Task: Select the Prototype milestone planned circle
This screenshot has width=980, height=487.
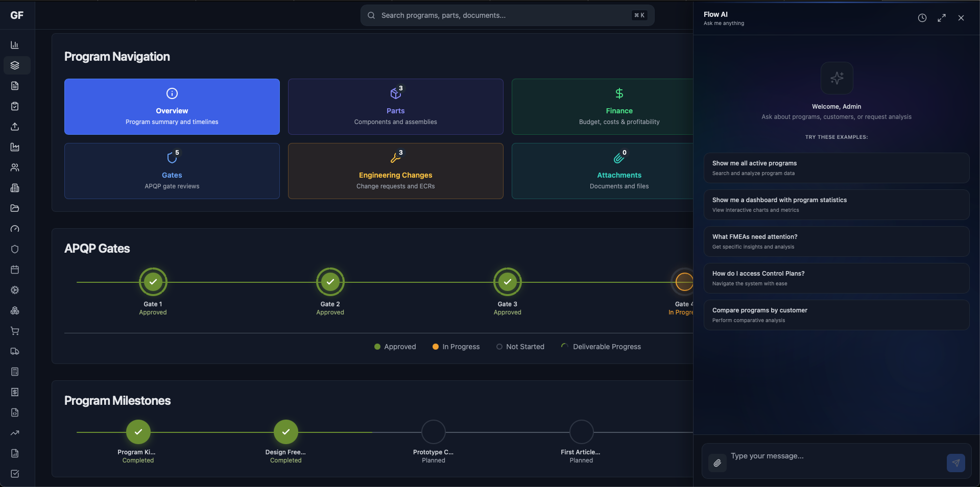Action: 433,432
